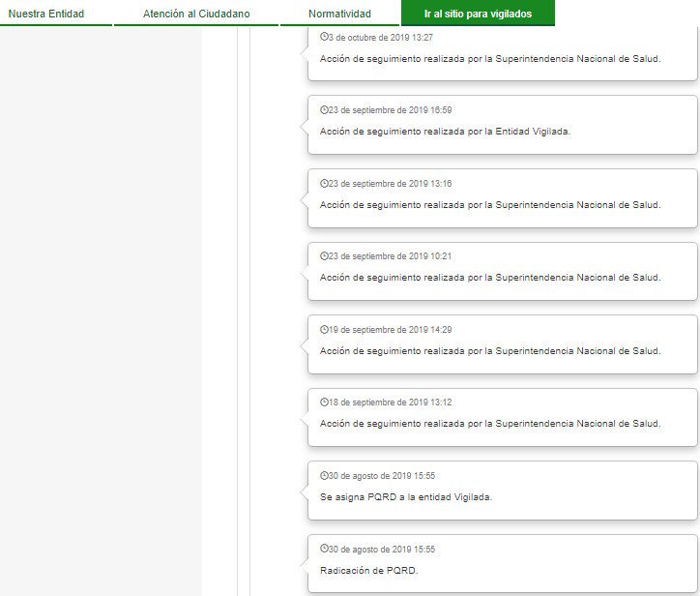Click Superintendencia action text under 23 septiembre 13:16

coord(490,204)
